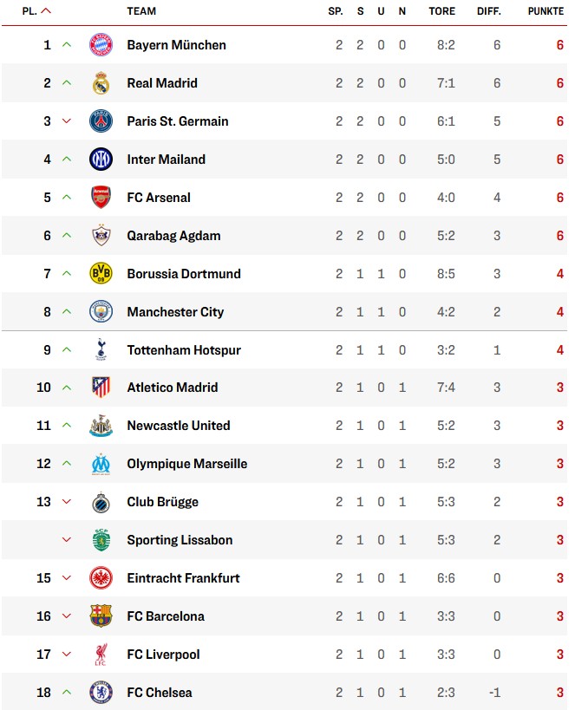Click FC Liverpool points value
This screenshot has width=588, height=710.
pos(560,655)
